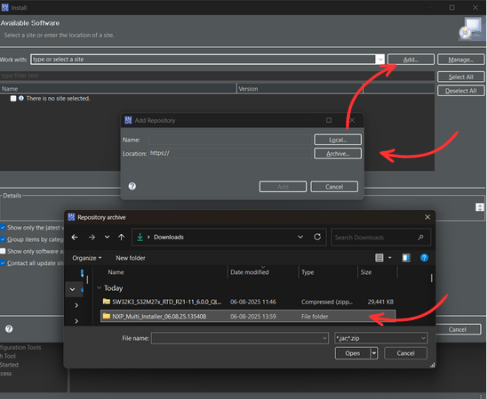Click Manage... button in Install window
This screenshot has height=399, width=487.
[x=461, y=59]
